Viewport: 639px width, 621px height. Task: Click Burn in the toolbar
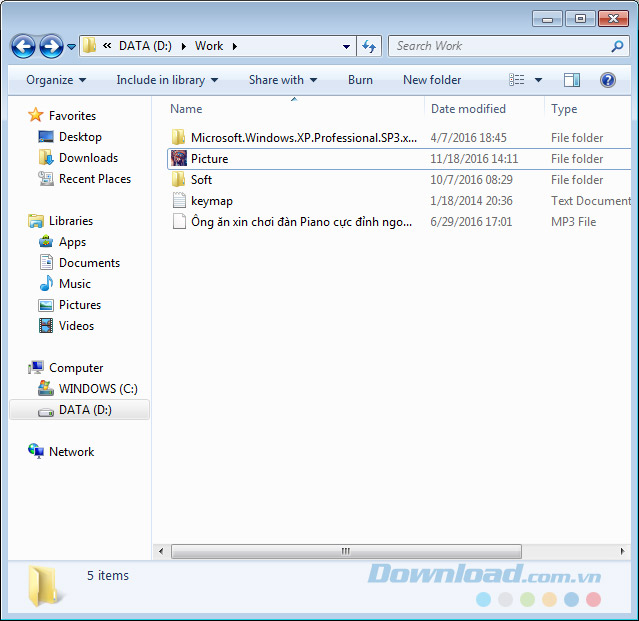[360, 80]
